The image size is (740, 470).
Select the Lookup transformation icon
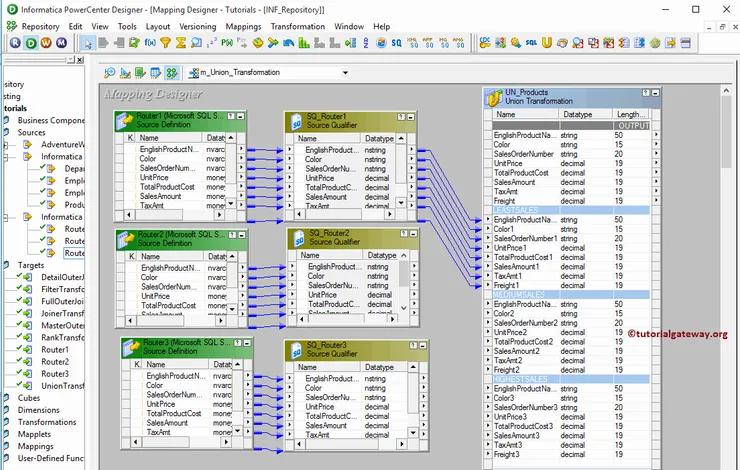click(196, 43)
